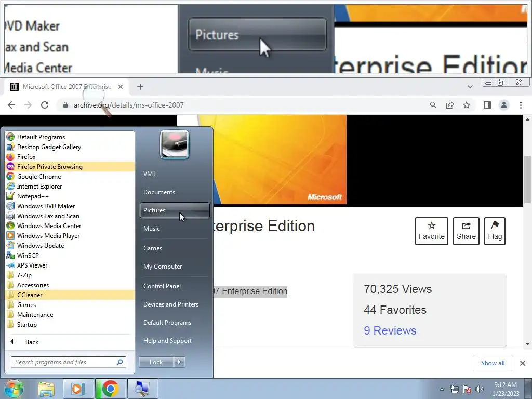Open Windows Media Player from the taskbar

click(x=78, y=389)
